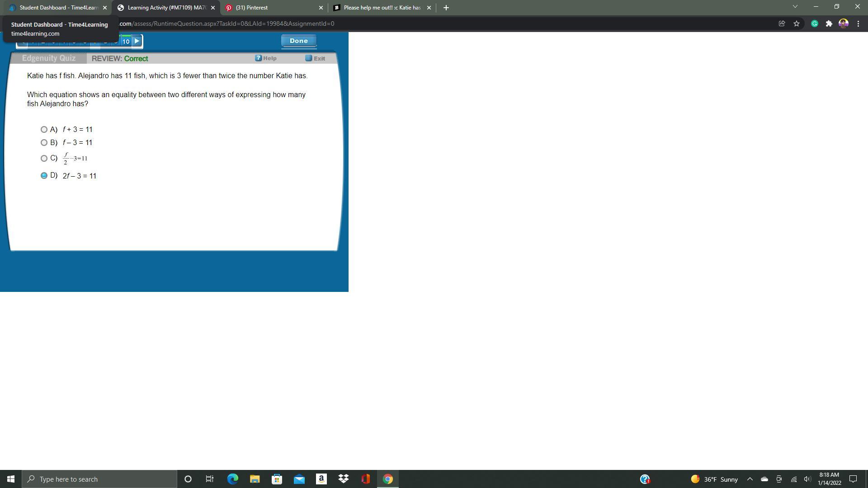This screenshot has height=488, width=868.
Task: Open the Chrome tab search dropdown chevron
Action: [795, 7]
